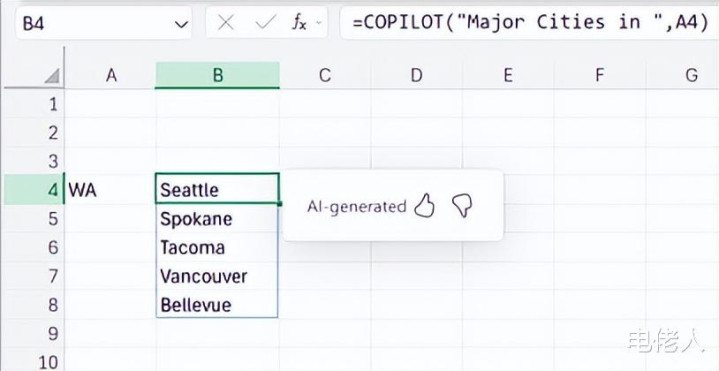Select column D header
Screen dimensions: 719x371
coord(416,75)
